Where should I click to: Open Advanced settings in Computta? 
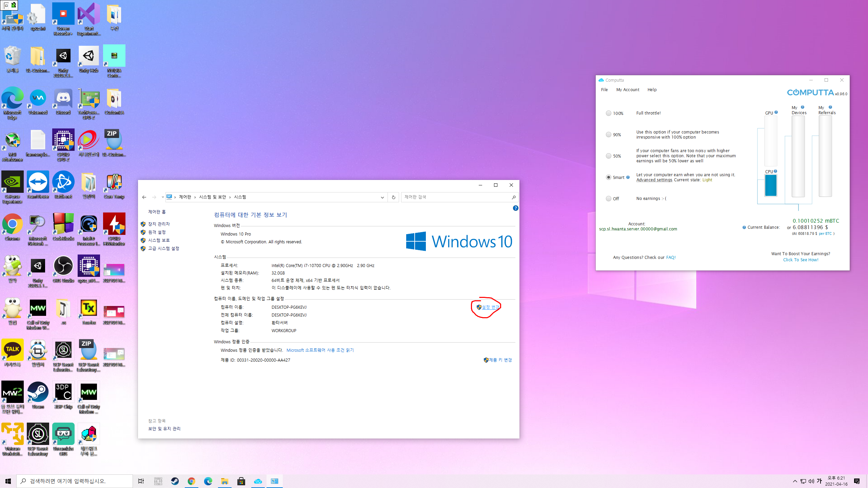(654, 180)
